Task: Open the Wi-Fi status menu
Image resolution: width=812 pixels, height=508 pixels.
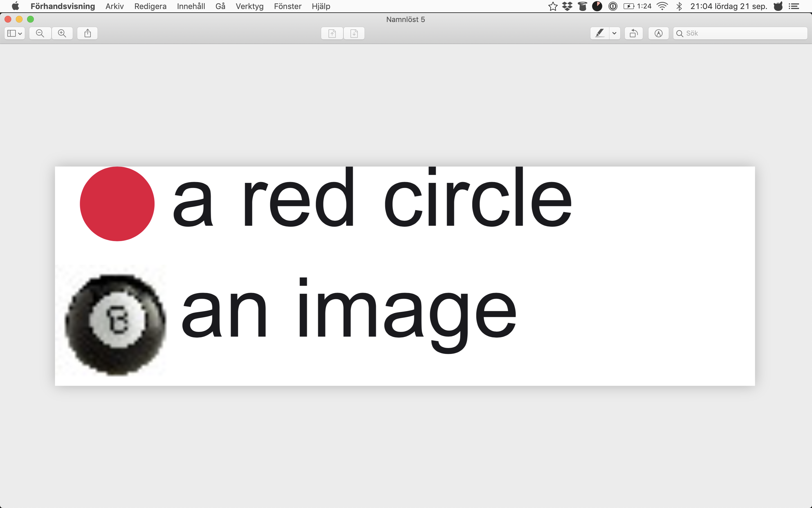Action: [662, 6]
